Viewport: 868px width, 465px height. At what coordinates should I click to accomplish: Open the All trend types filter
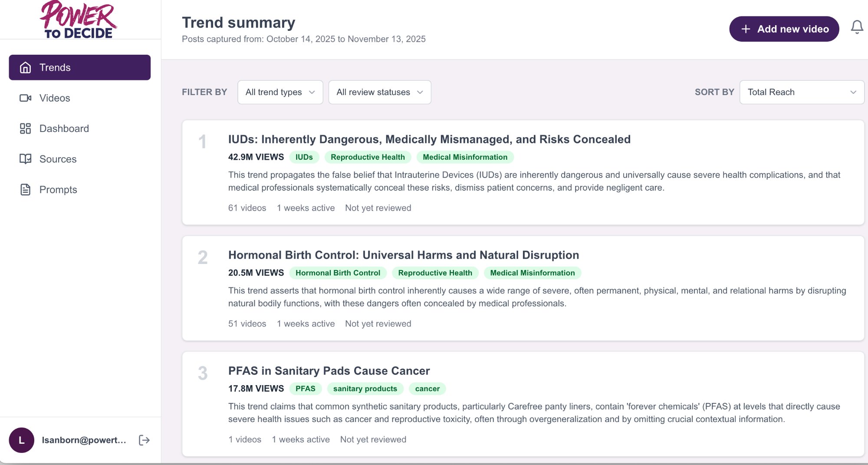click(x=280, y=92)
